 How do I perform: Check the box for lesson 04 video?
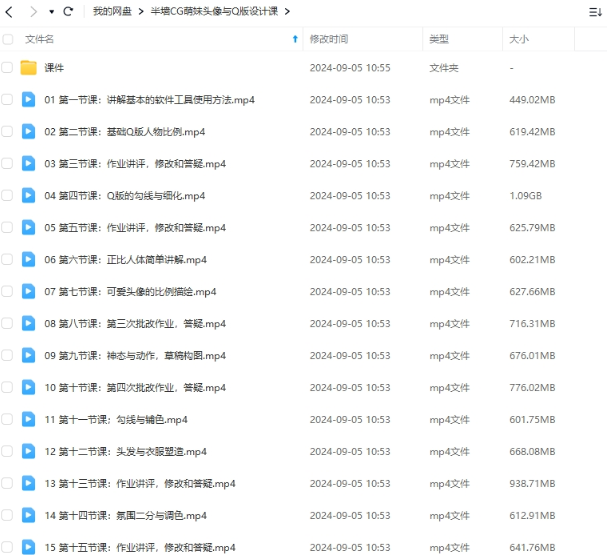pyautogui.click(x=7, y=195)
